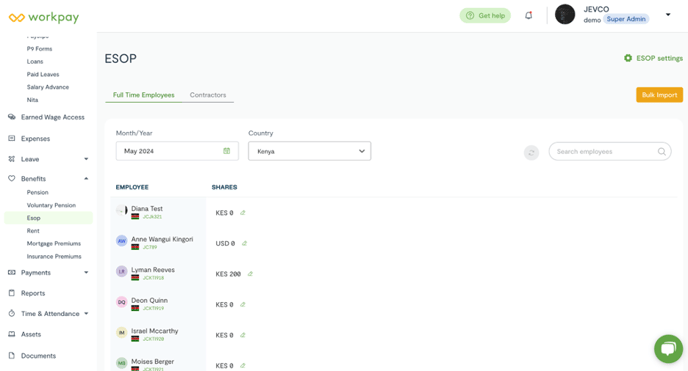
Task: Switch to the Full Time Employees tab
Action: tap(143, 95)
